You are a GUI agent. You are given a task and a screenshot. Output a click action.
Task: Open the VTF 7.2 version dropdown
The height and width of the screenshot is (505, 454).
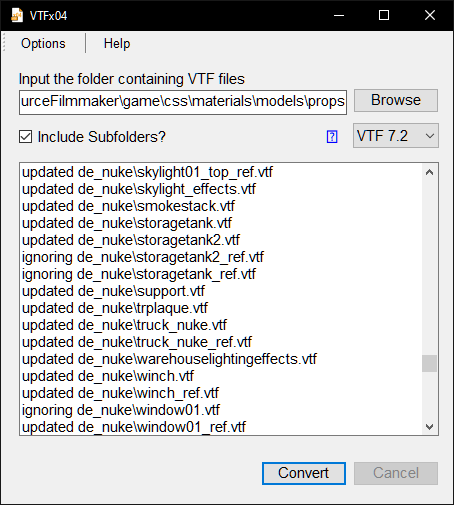(x=396, y=136)
